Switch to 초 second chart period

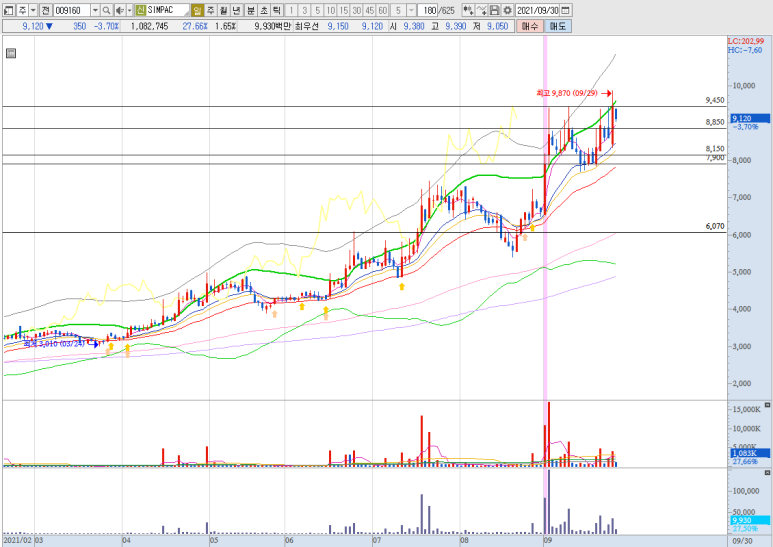[264, 10]
